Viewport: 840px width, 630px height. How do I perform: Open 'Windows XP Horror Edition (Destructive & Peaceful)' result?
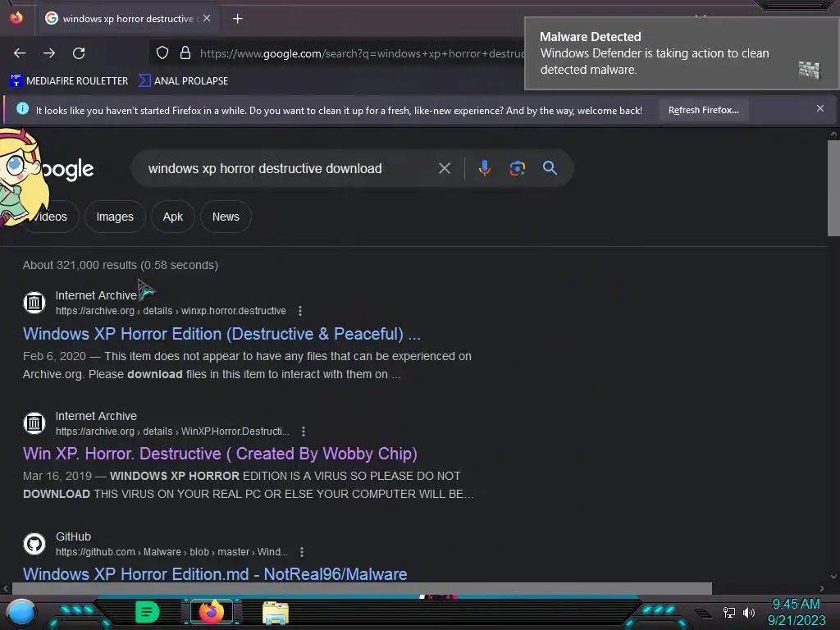tap(221, 334)
